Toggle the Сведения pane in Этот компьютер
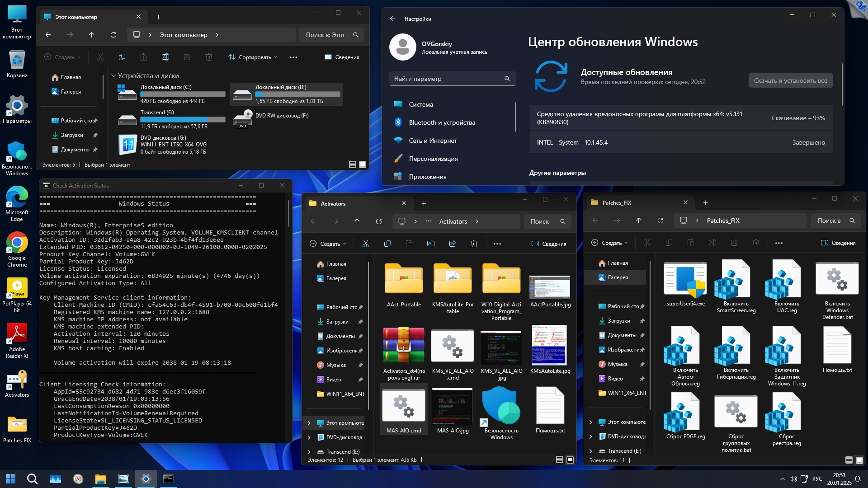The image size is (868, 488). pos(342,57)
